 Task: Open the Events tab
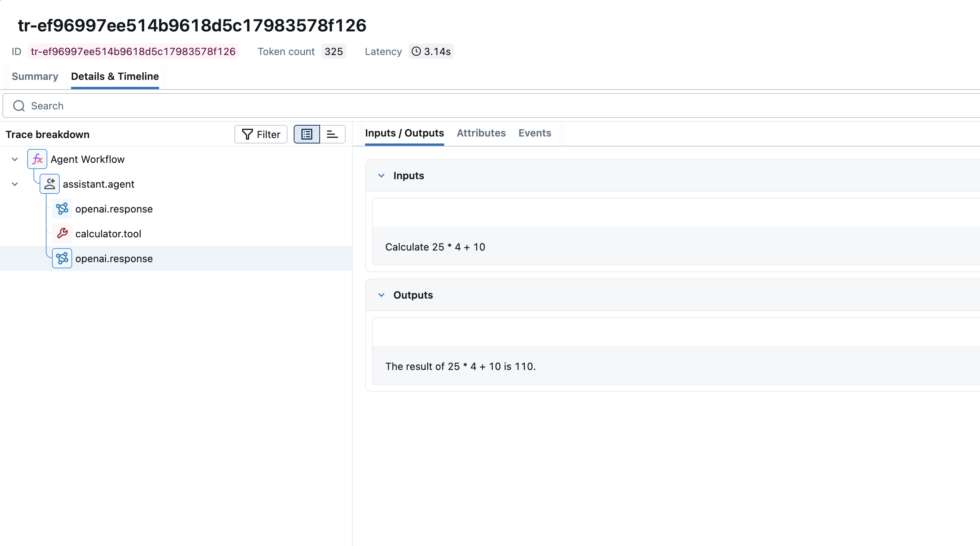click(x=535, y=133)
